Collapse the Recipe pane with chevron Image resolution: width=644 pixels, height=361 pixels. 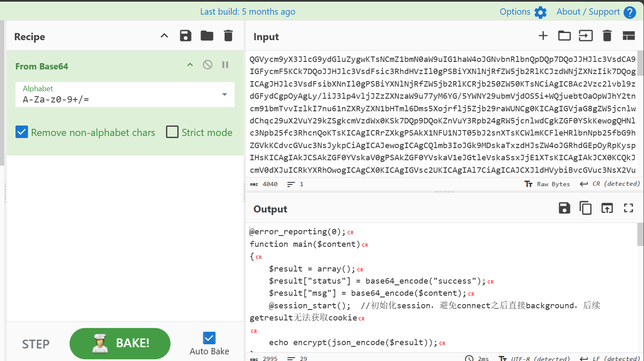(164, 36)
